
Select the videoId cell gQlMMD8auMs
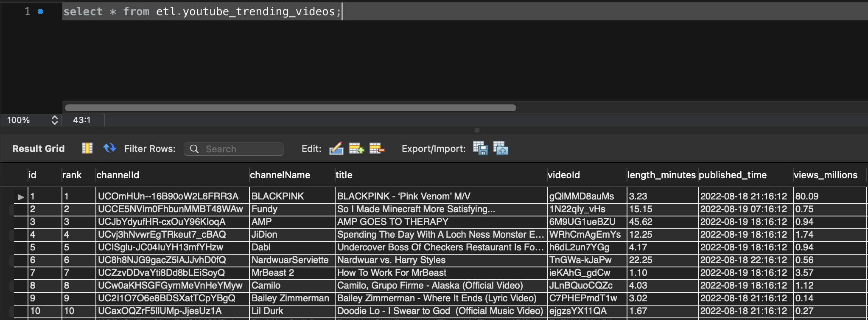587,196
